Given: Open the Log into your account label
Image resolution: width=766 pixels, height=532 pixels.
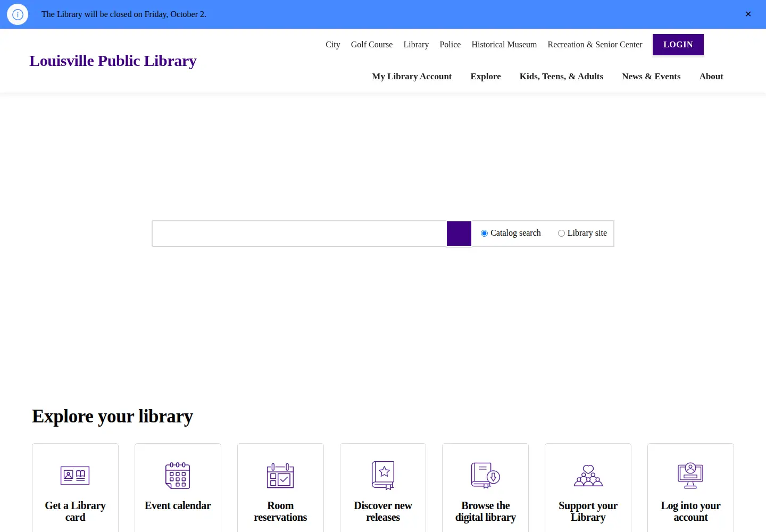Looking at the screenshot, I should tap(690, 511).
